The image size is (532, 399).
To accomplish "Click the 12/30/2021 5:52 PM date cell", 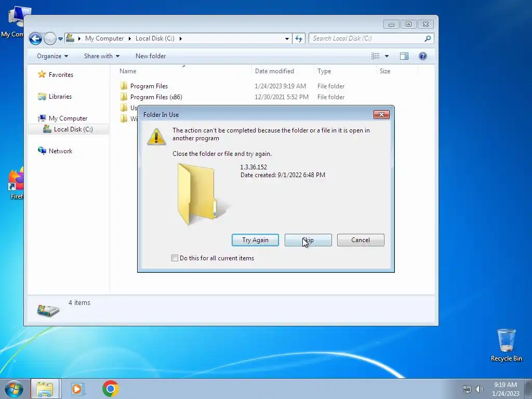I will pyautogui.click(x=282, y=97).
